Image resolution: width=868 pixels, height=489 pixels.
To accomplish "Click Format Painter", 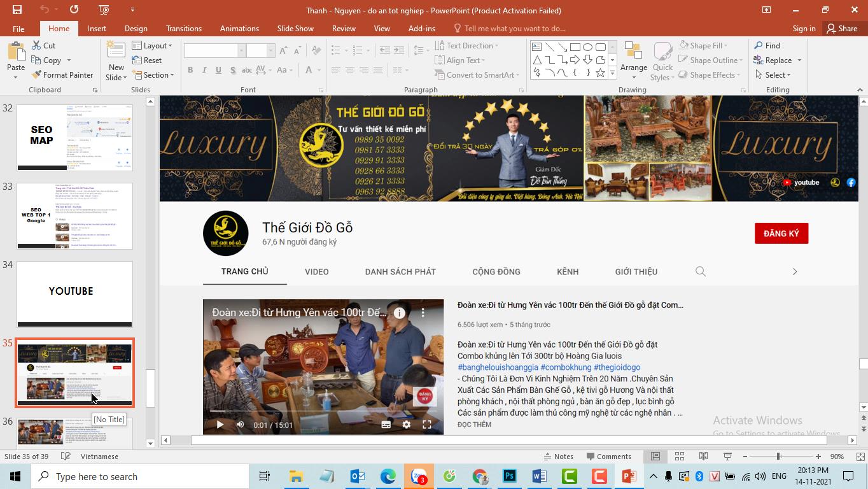I will pyautogui.click(x=62, y=74).
